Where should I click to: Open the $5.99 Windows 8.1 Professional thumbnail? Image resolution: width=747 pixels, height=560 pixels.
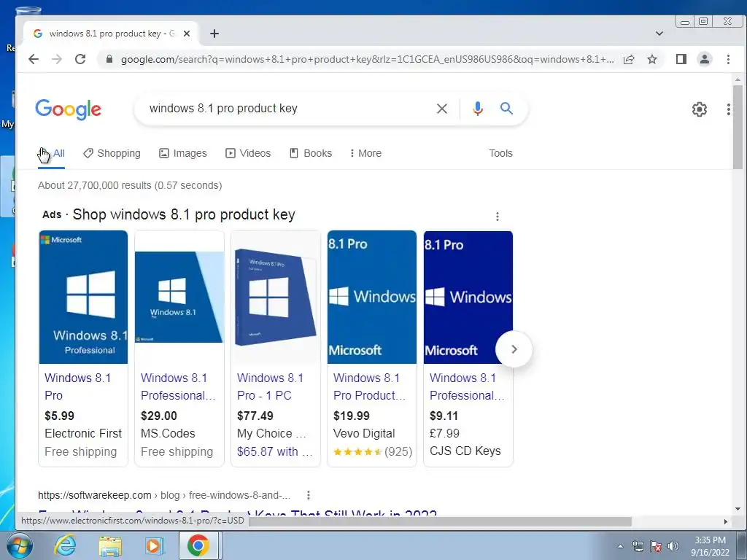tap(83, 297)
